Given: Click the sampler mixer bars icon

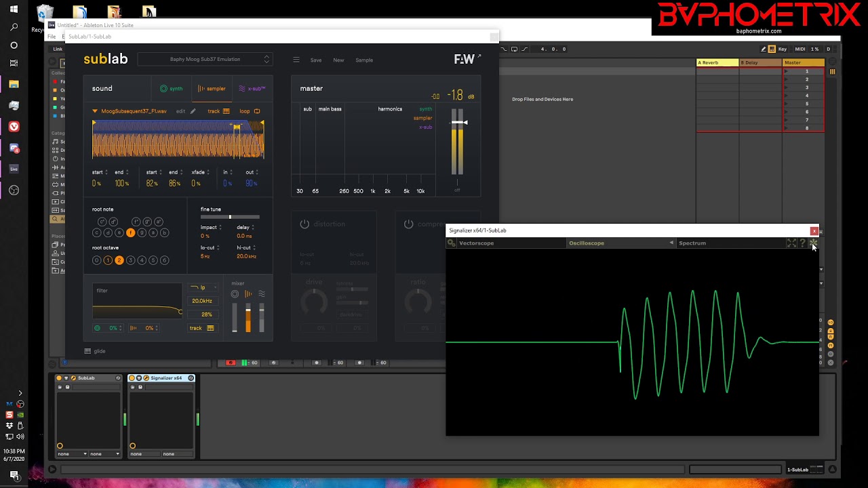Looking at the screenshot, I should click(x=248, y=293).
